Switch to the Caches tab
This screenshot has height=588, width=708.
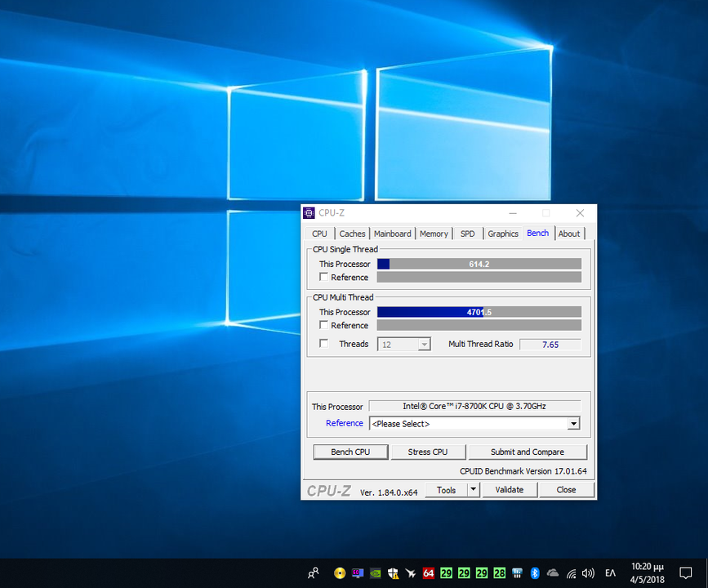tap(352, 234)
